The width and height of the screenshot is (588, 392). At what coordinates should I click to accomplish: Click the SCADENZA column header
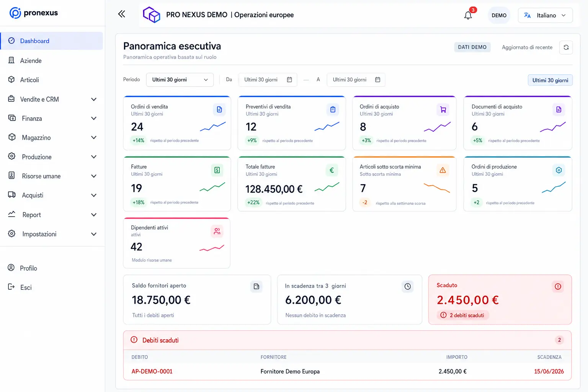tap(549, 357)
